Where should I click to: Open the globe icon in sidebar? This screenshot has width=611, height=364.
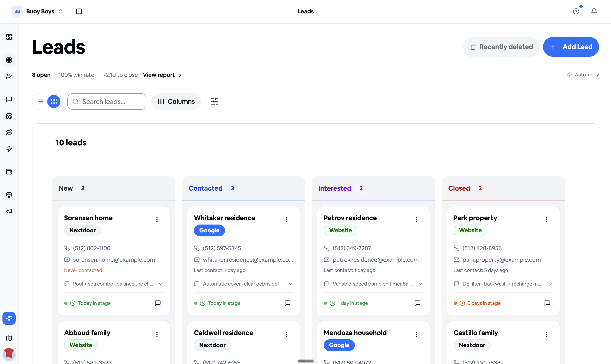click(9, 195)
